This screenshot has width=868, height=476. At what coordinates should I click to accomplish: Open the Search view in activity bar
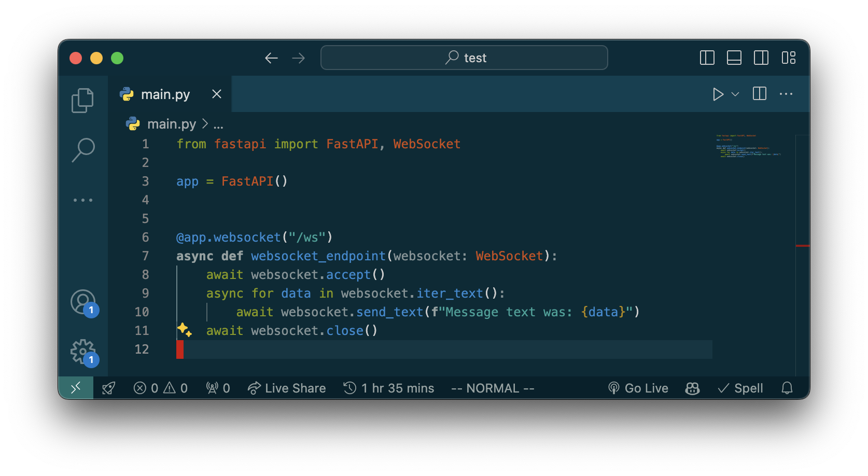click(83, 150)
